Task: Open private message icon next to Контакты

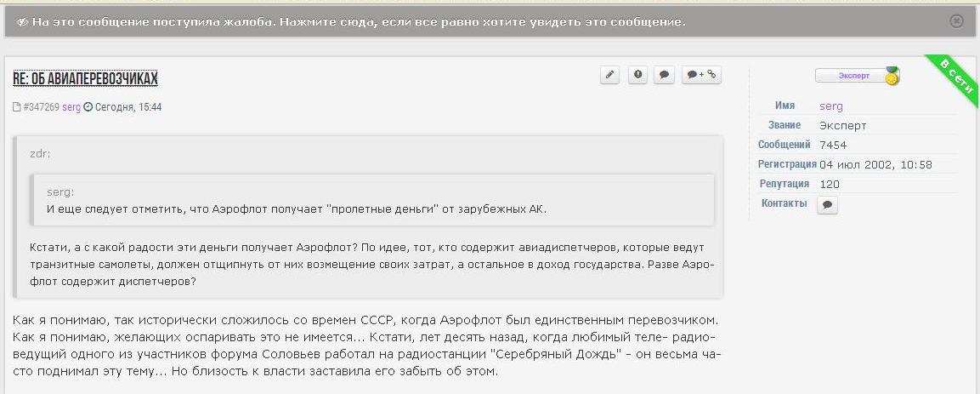Action: click(827, 205)
